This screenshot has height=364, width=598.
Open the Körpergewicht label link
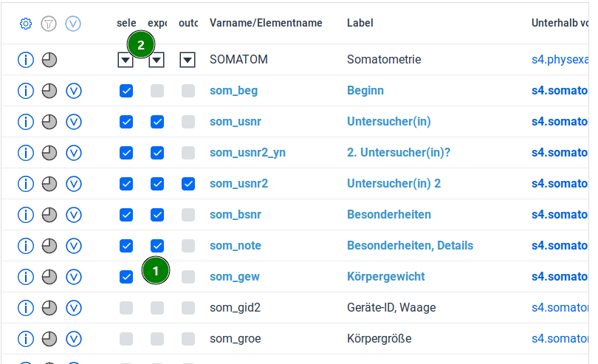[x=385, y=277]
